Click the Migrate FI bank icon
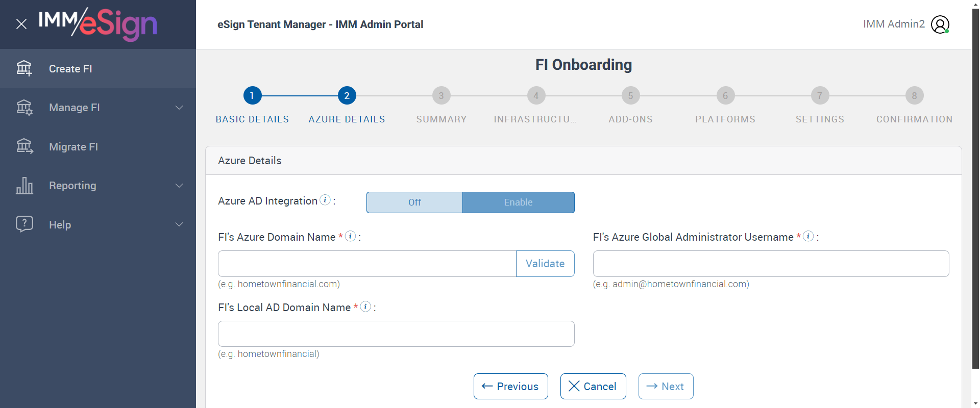980x408 pixels. (24, 146)
